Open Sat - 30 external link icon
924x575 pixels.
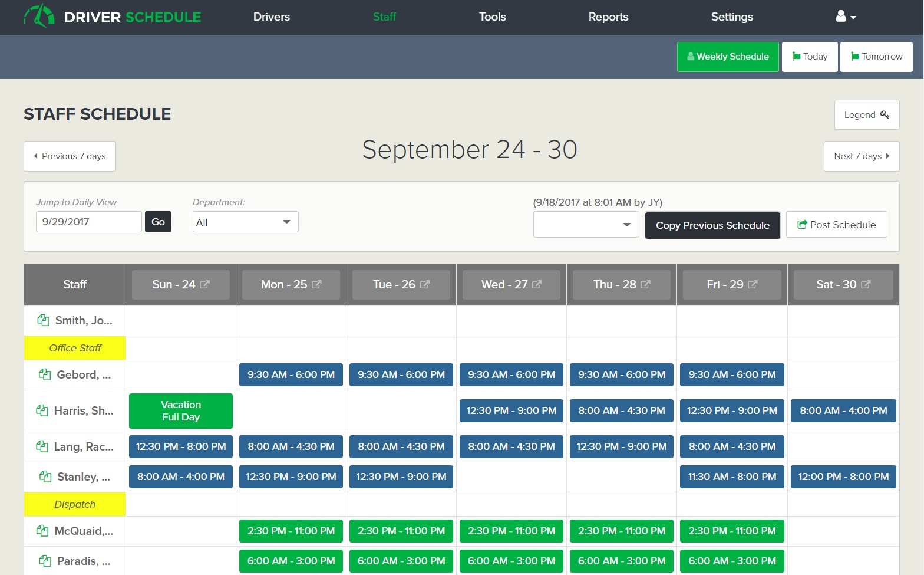(x=866, y=284)
